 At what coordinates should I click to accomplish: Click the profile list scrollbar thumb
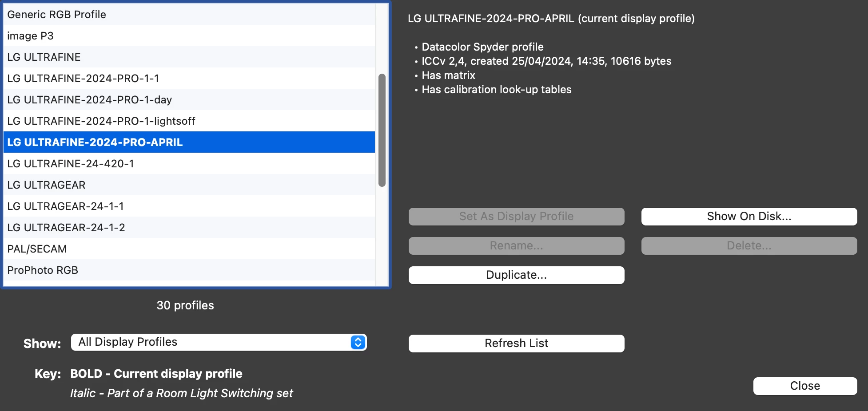click(x=382, y=130)
